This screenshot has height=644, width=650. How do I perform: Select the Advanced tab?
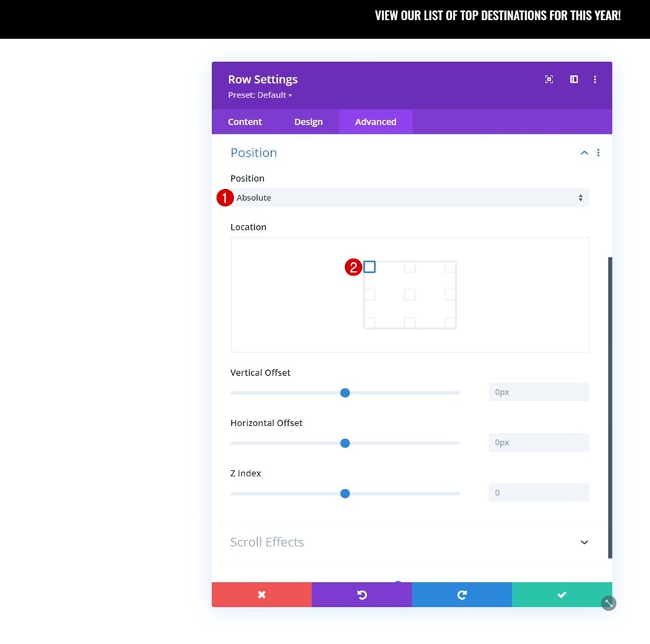point(375,122)
